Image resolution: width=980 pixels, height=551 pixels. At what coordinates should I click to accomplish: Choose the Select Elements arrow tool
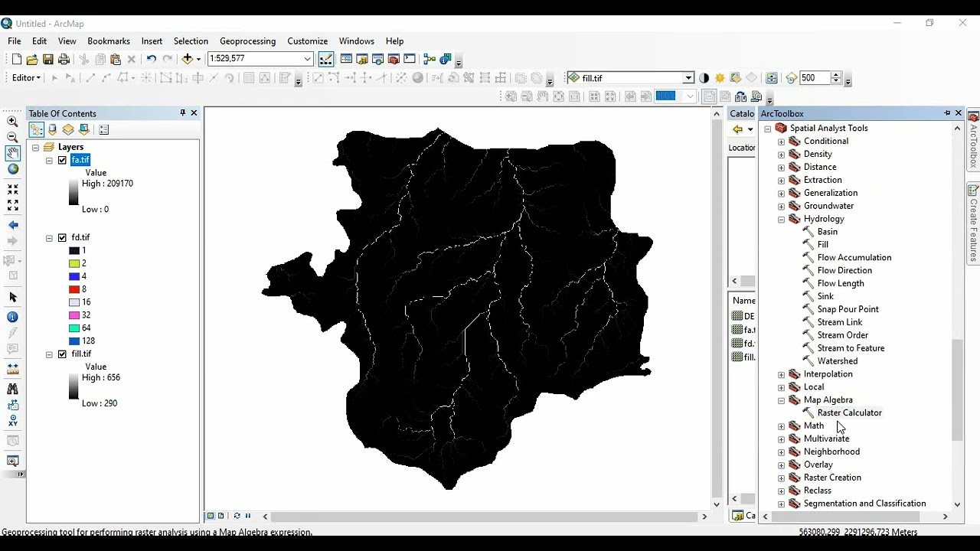12,297
